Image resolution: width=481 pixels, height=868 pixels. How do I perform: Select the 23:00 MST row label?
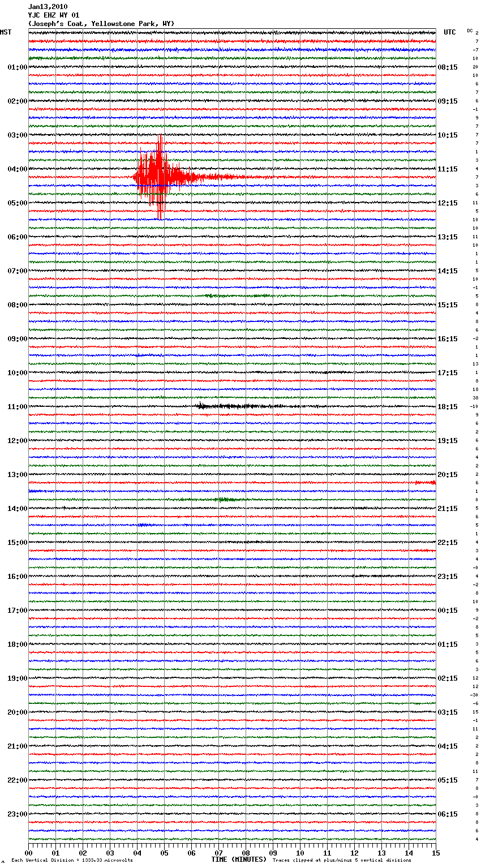pos(17,814)
